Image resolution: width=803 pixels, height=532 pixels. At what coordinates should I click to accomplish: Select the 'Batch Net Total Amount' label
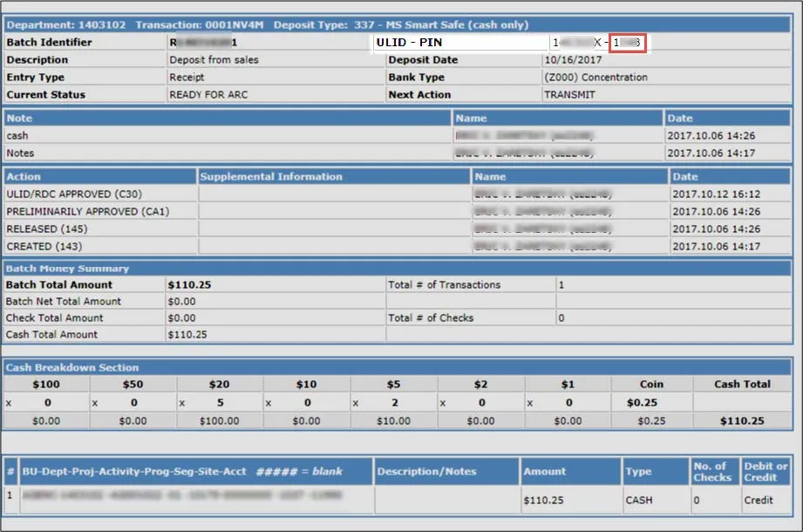click(x=63, y=302)
